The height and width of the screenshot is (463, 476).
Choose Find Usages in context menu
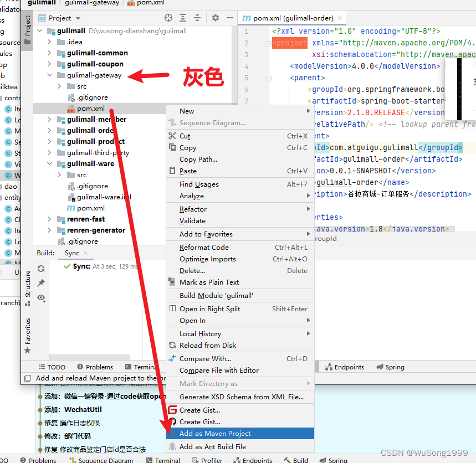[240, 184]
